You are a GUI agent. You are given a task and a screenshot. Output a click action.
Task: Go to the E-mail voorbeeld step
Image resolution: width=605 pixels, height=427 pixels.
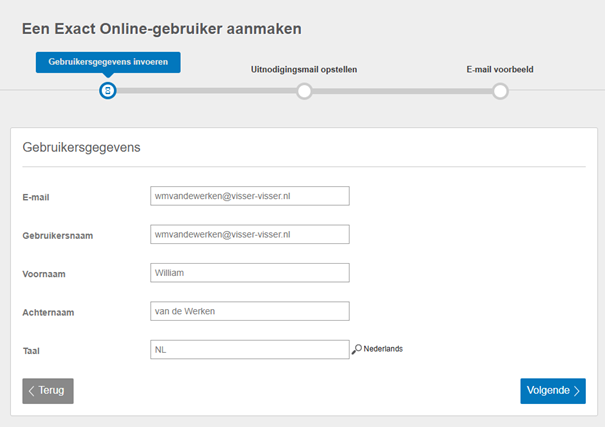click(x=500, y=69)
